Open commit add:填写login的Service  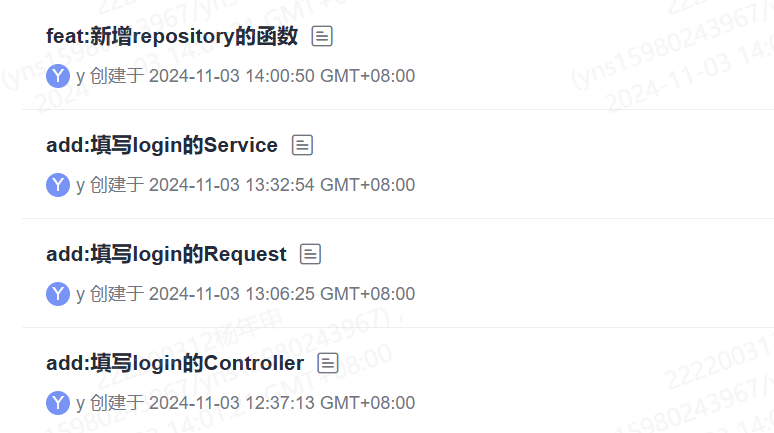pos(162,146)
